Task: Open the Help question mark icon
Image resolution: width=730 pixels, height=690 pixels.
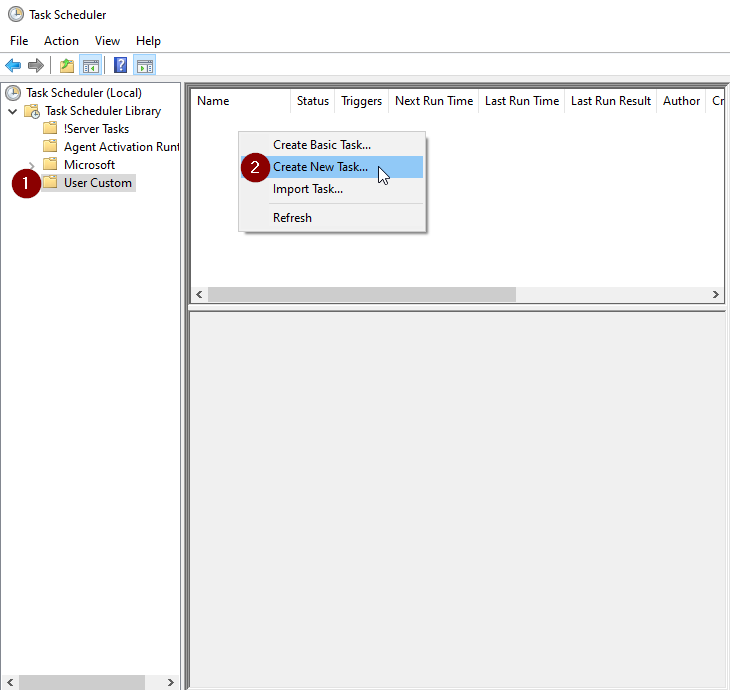Action: (120, 66)
